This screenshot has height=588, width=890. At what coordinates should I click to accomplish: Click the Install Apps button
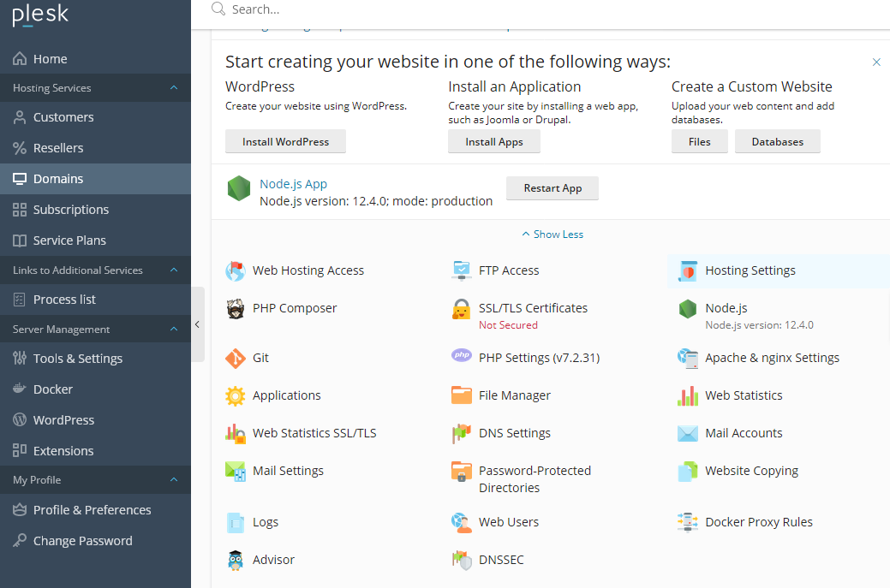(494, 142)
